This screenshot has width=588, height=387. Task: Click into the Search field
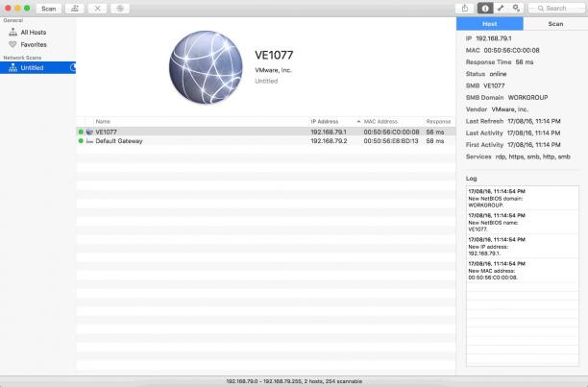coord(557,9)
